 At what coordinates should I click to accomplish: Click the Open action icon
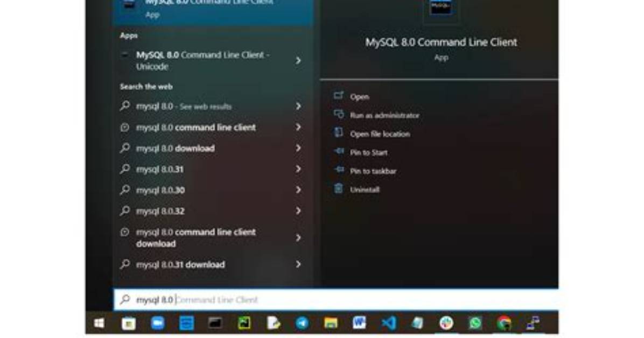(x=339, y=96)
